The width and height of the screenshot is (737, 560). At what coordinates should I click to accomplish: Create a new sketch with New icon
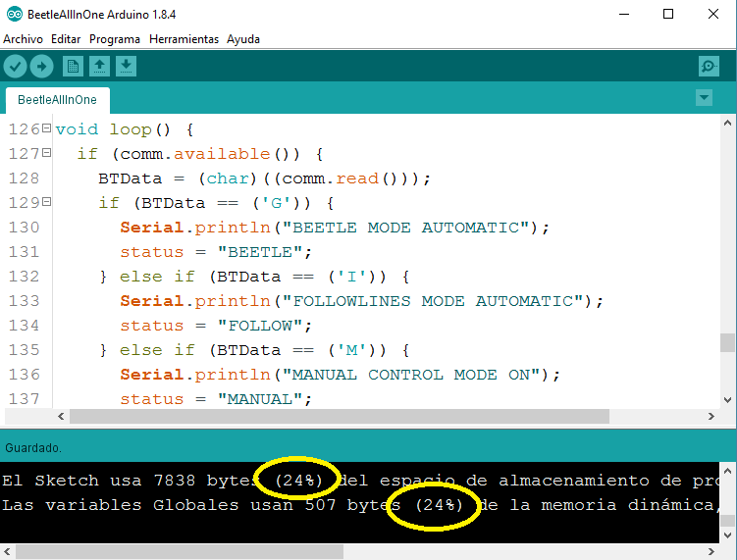click(73, 67)
